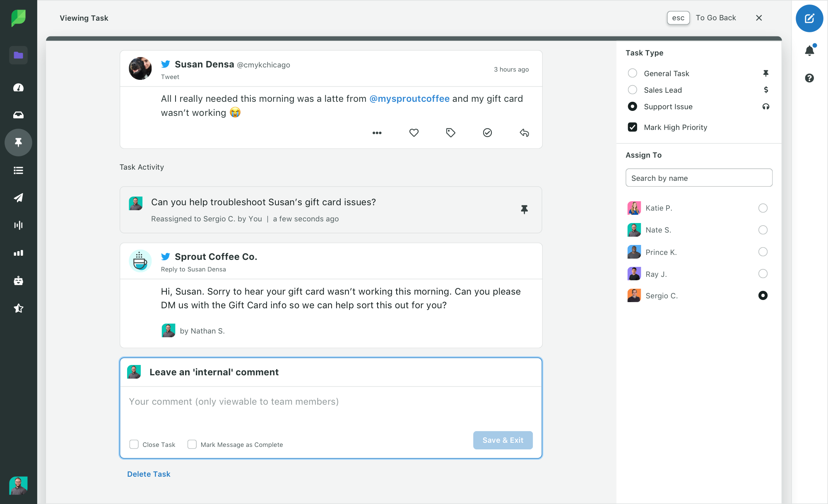
Task: Enable the Close Task checkbox
Action: 134,444
